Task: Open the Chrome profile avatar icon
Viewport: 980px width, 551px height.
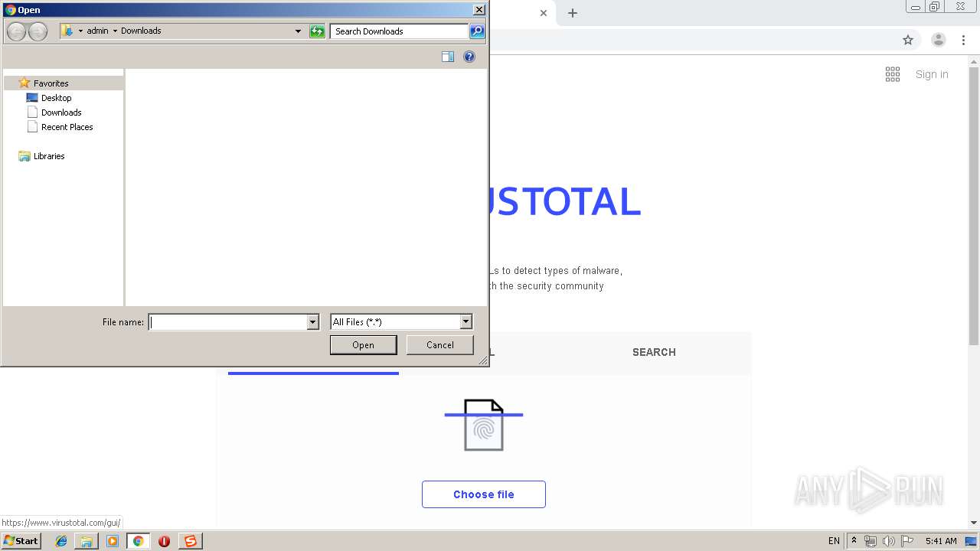Action: 939,40
